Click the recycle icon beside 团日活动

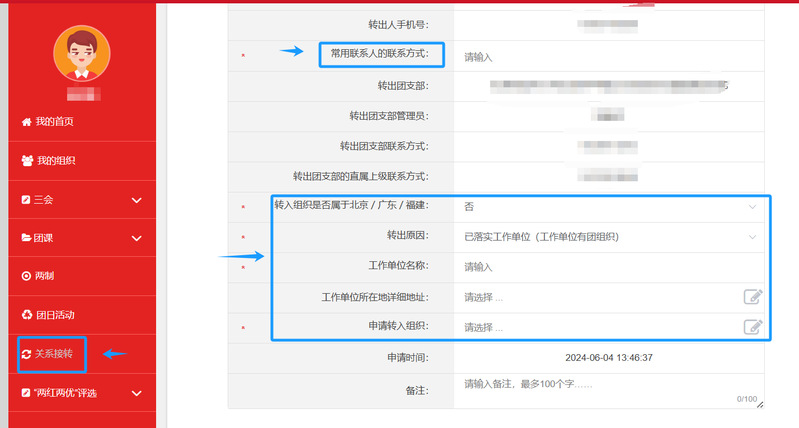coord(27,315)
